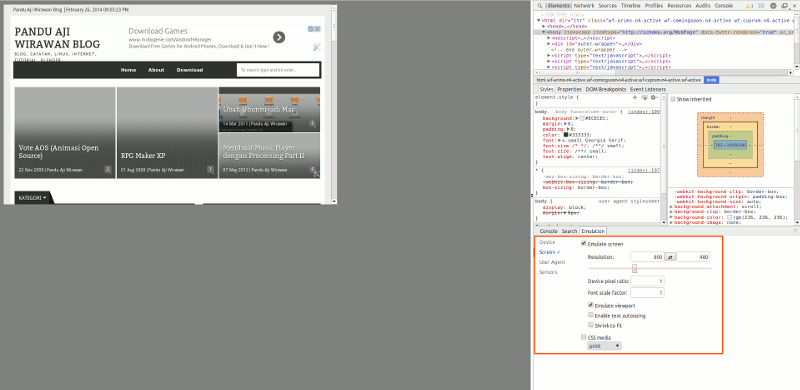
Task: Click the blog search box
Action: [277, 70]
